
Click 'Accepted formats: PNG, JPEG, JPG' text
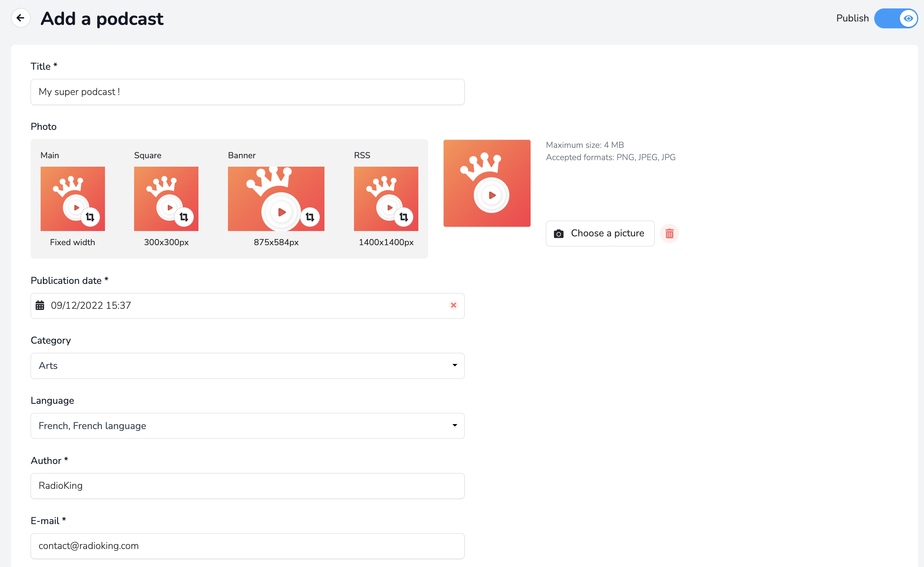[611, 157]
